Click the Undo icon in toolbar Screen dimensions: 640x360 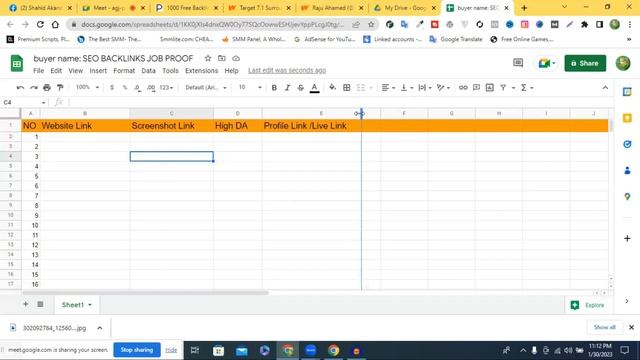20,87
